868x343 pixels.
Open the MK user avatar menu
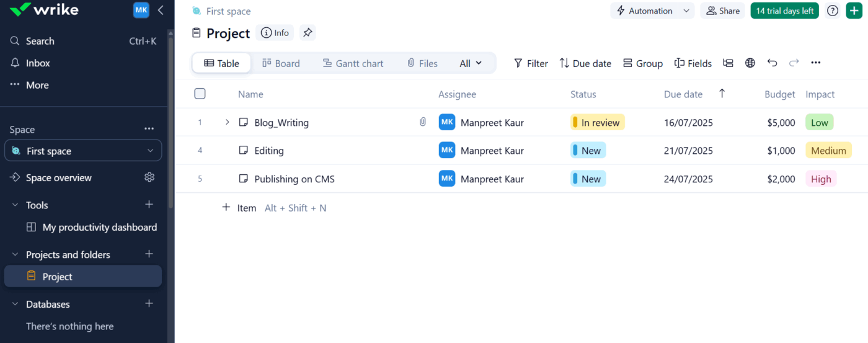click(x=141, y=10)
